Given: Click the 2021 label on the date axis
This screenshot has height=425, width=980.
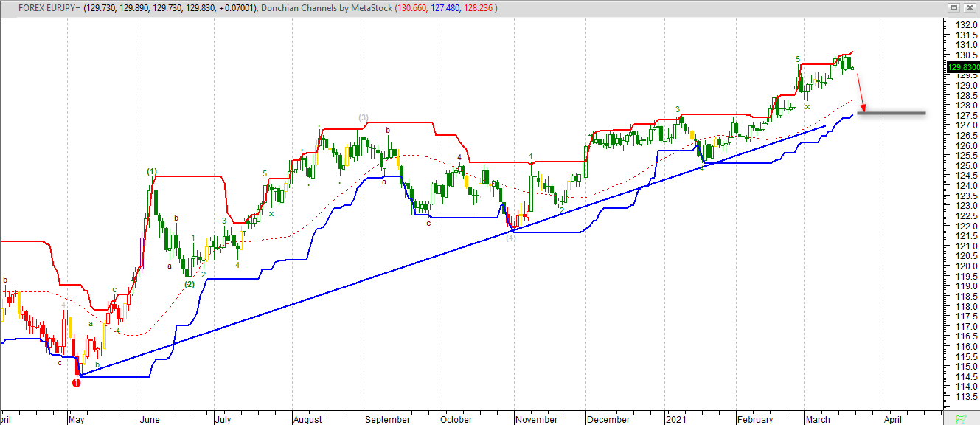Looking at the screenshot, I should coord(677,419).
